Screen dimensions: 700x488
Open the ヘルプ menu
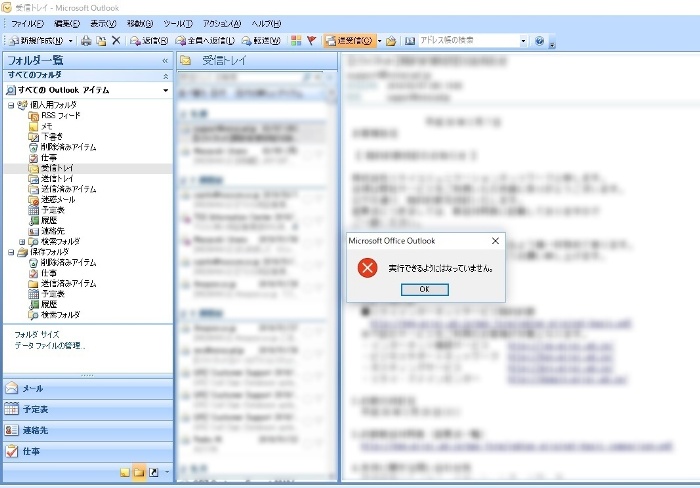(266, 24)
